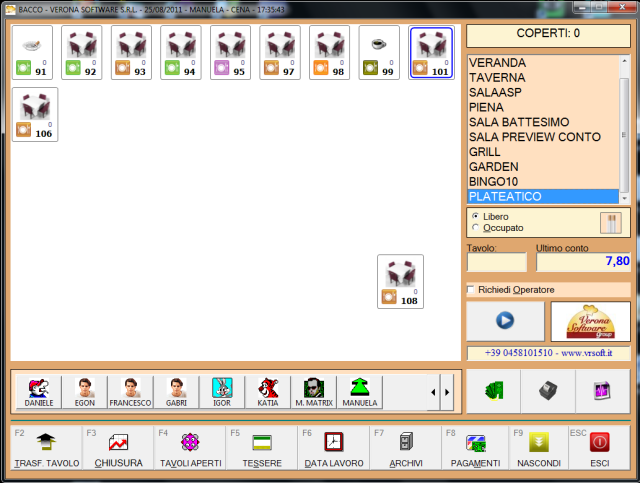This screenshot has height=483, width=640.
Task: Choose operator GABRI
Action: [x=176, y=392]
